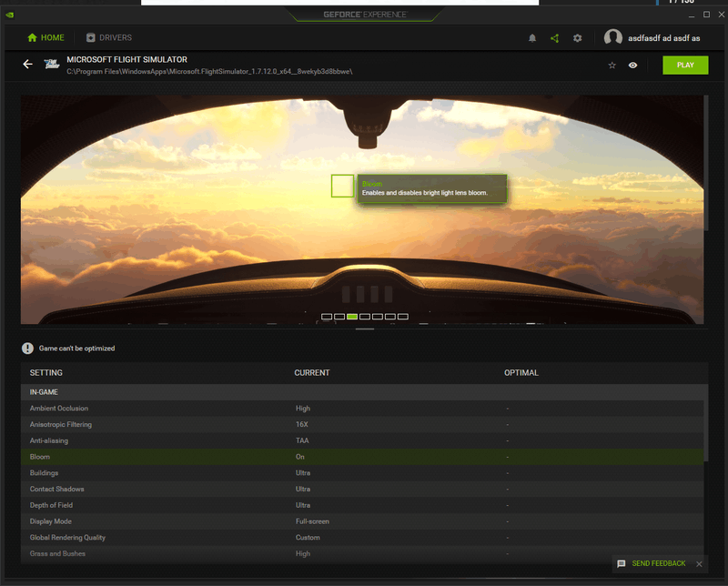Click the NVIDIA logo in title bar

point(9,15)
